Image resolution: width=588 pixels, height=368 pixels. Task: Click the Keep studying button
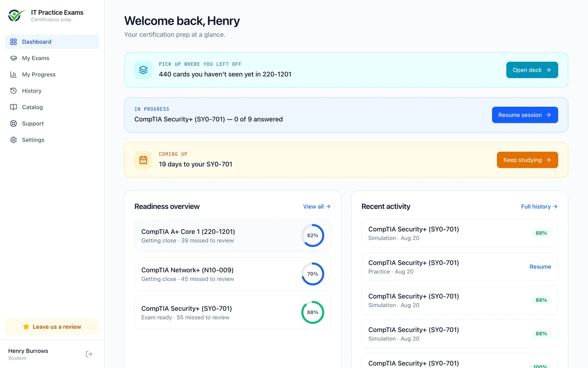[x=527, y=160]
